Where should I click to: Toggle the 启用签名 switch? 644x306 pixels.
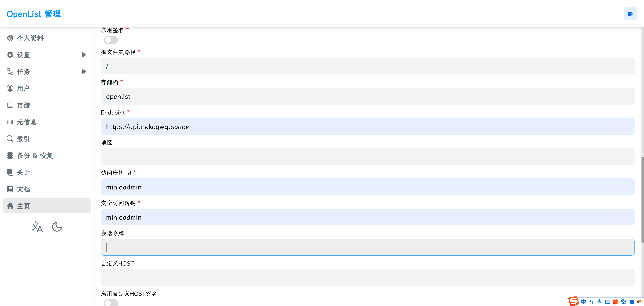pyautogui.click(x=111, y=40)
